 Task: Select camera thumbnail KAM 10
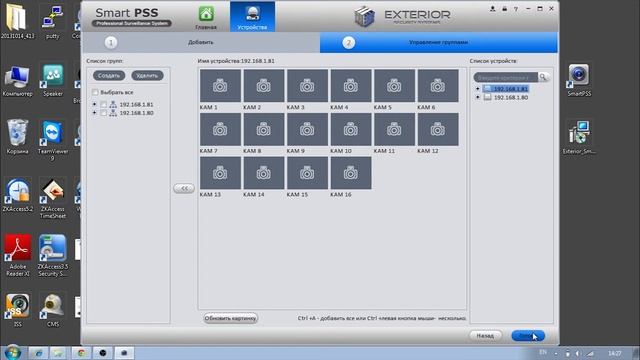point(351,129)
